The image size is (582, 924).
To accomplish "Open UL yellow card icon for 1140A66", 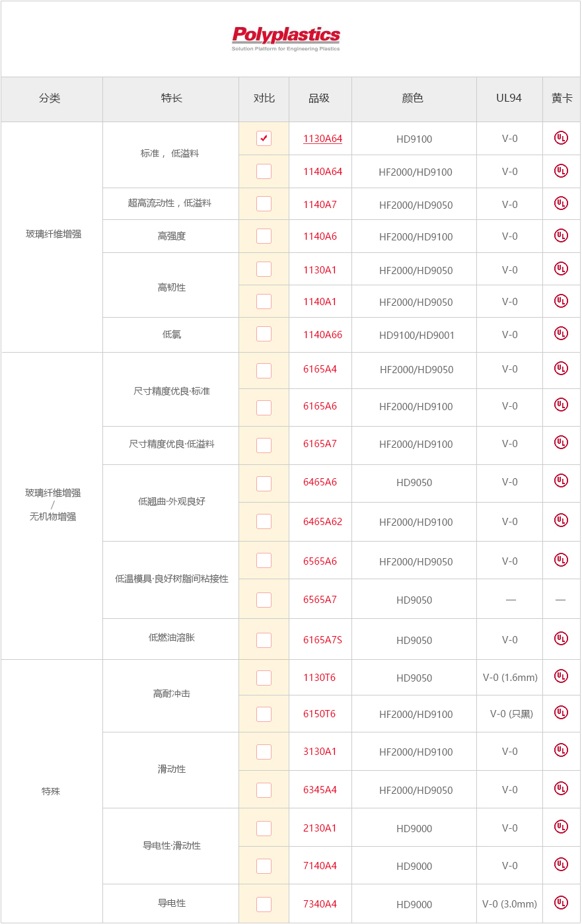I will point(561,334).
